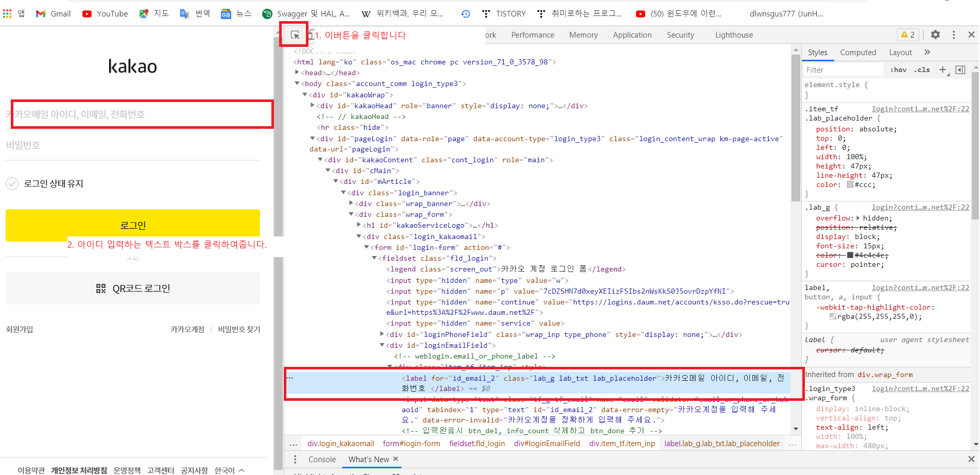Select div#loginEmailField breadcrumb
This screenshot has height=475, width=980.
point(547,444)
